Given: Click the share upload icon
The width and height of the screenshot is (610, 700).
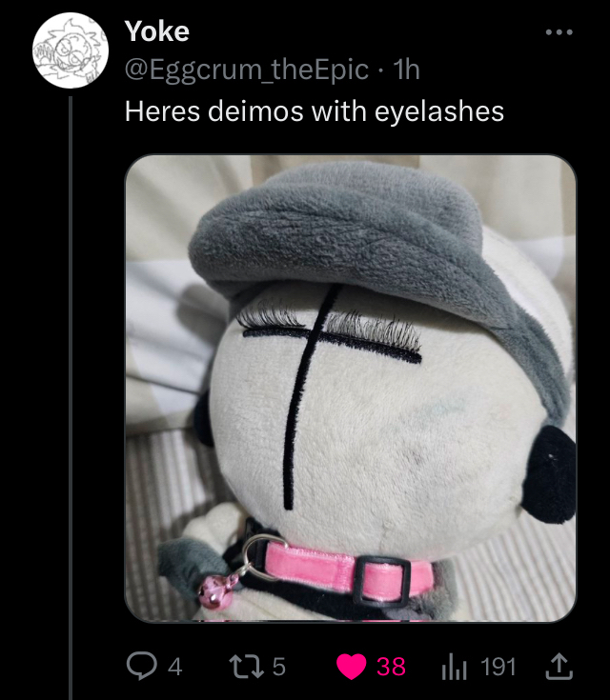Looking at the screenshot, I should [x=560, y=667].
